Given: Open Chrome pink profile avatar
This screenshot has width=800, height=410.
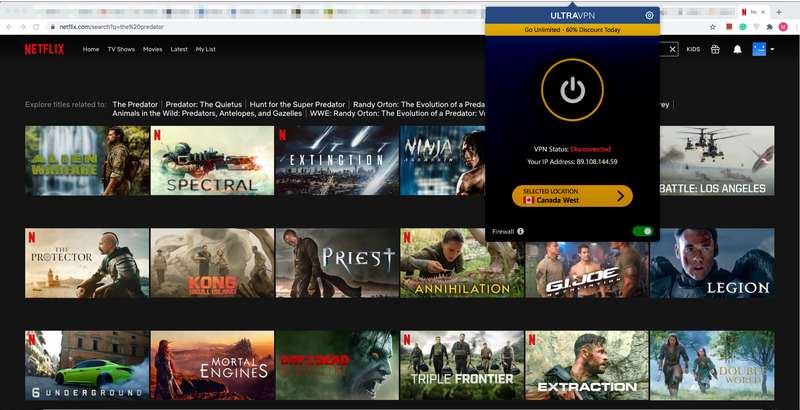Looking at the screenshot, I should coord(783,27).
